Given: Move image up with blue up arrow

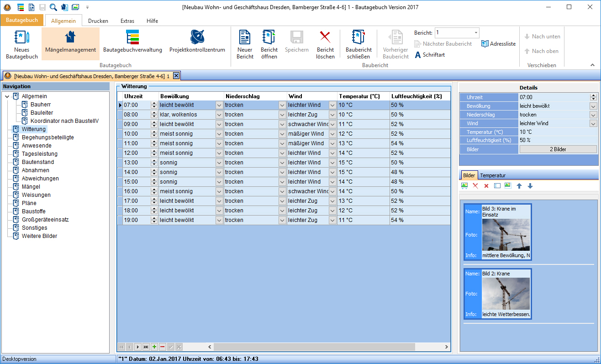Looking at the screenshot, I should pos(519,186).
